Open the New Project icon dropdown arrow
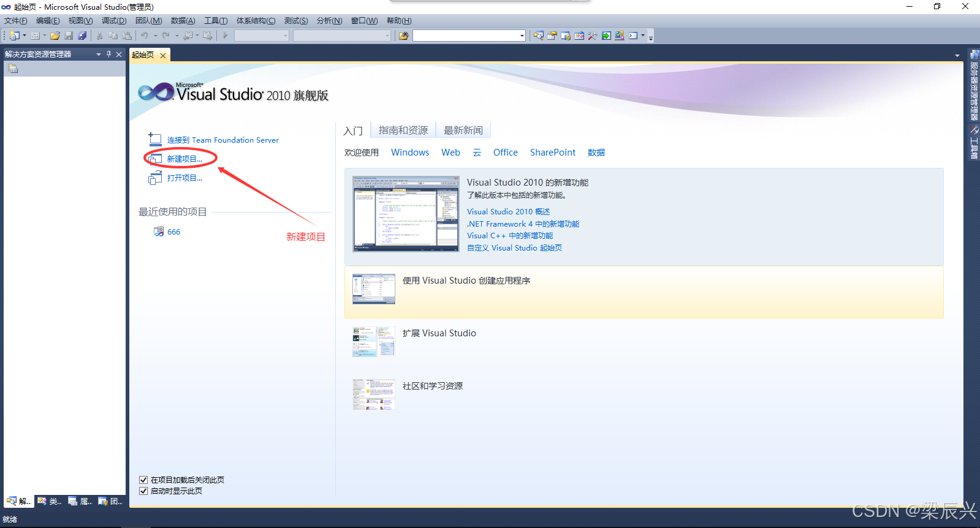Screen dimensions: 980x528 pos(25,36)
